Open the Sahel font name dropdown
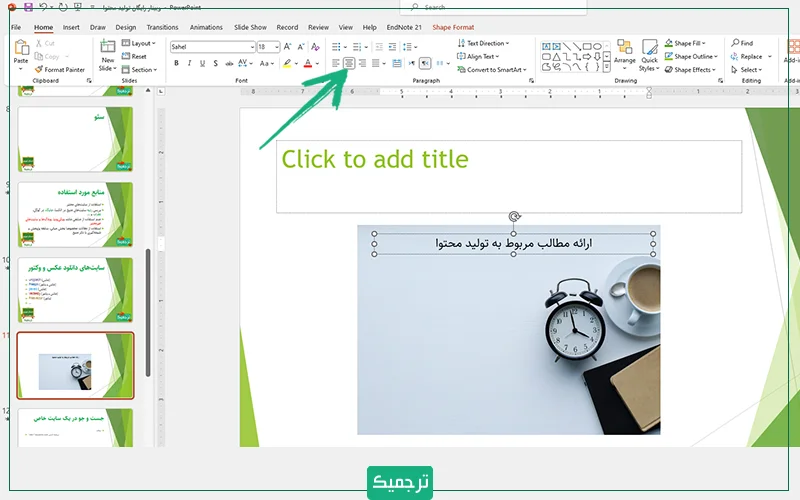The height and width of the screenshot is (500, 800). pyautogui.click(x=252, y=47)
